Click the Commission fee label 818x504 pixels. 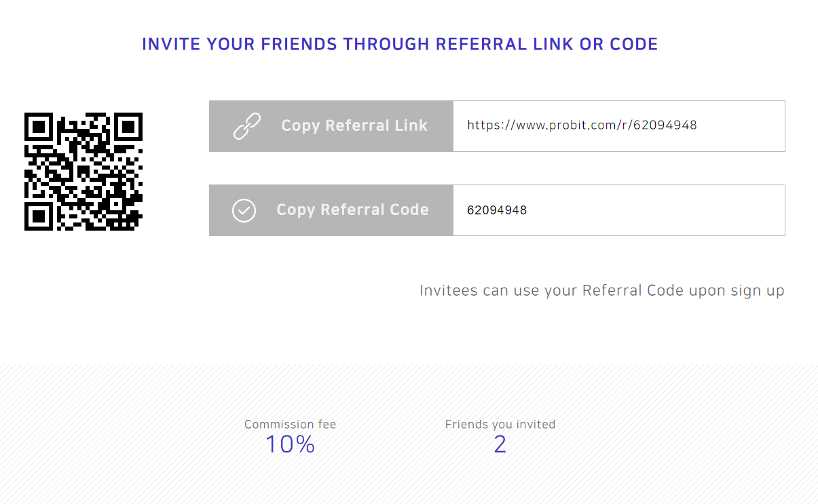coord(291,425)
